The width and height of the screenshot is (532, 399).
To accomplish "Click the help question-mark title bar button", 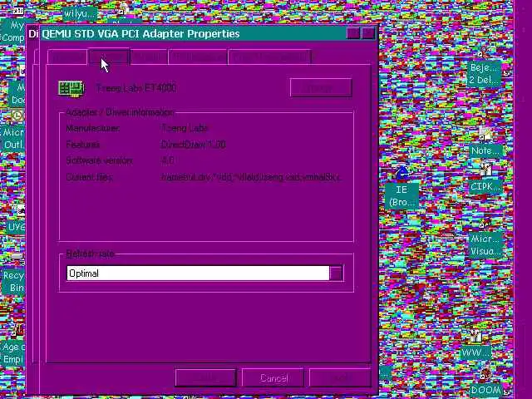I will 353,33.
